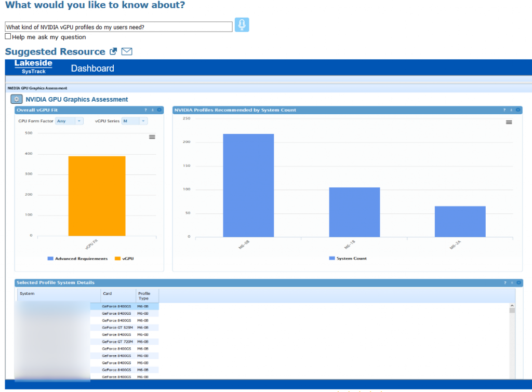Click the Suggested Resource heading

[x=55, y=51]
